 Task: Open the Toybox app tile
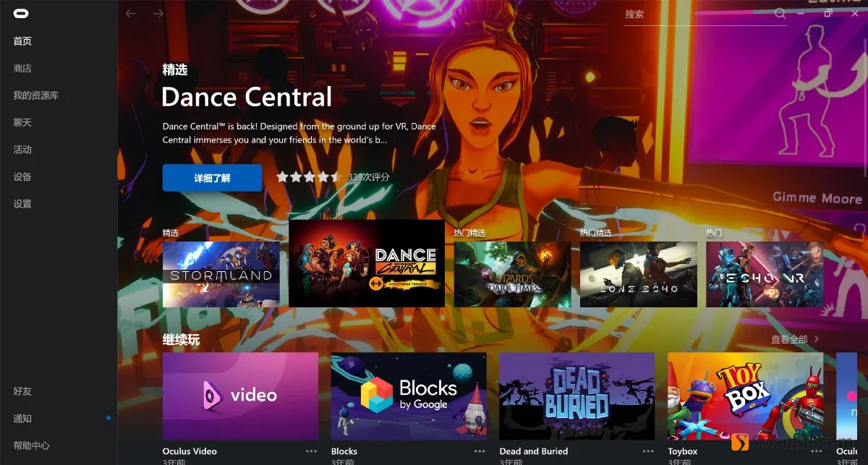pos(745,396)
